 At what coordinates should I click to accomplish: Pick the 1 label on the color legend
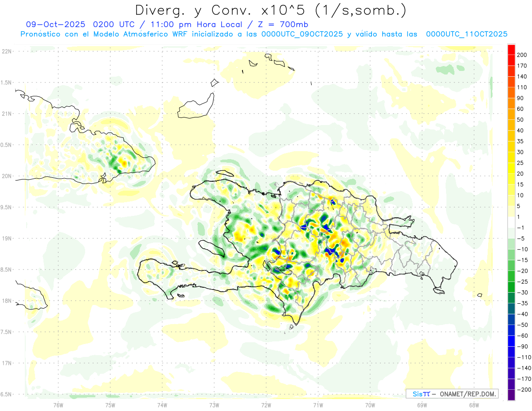click(519, 217)
